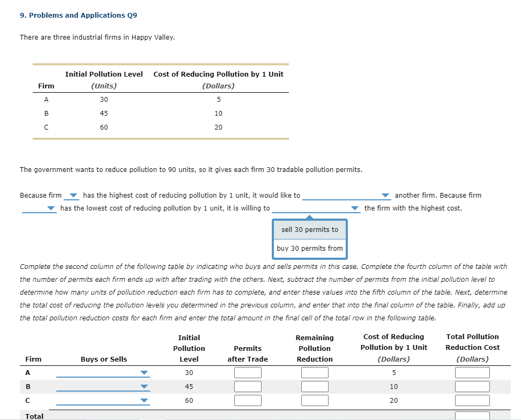521x420 pixels.
Task: Expand the 'it would like to' dropdown
Action: (x=346, y=196)
